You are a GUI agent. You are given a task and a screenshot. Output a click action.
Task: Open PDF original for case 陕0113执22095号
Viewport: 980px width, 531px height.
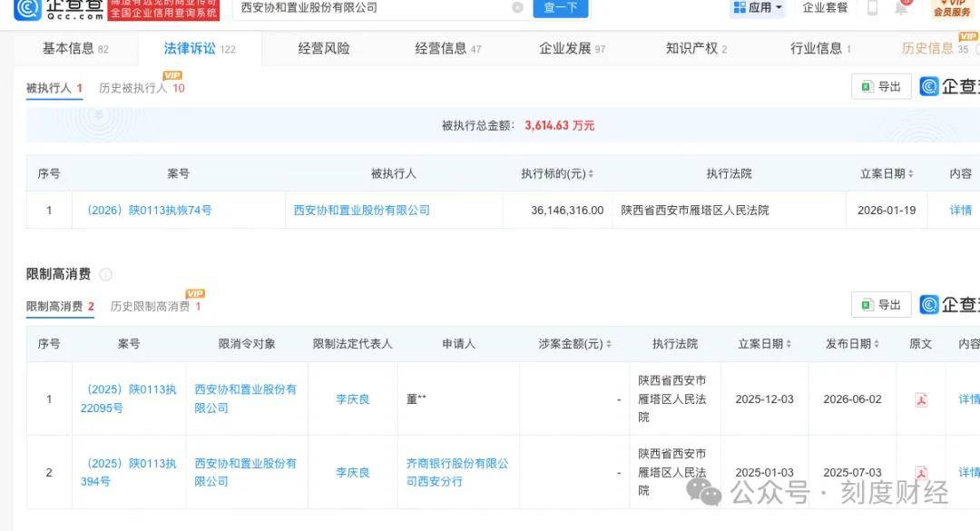pyautogui.click(x=921, y=399)
